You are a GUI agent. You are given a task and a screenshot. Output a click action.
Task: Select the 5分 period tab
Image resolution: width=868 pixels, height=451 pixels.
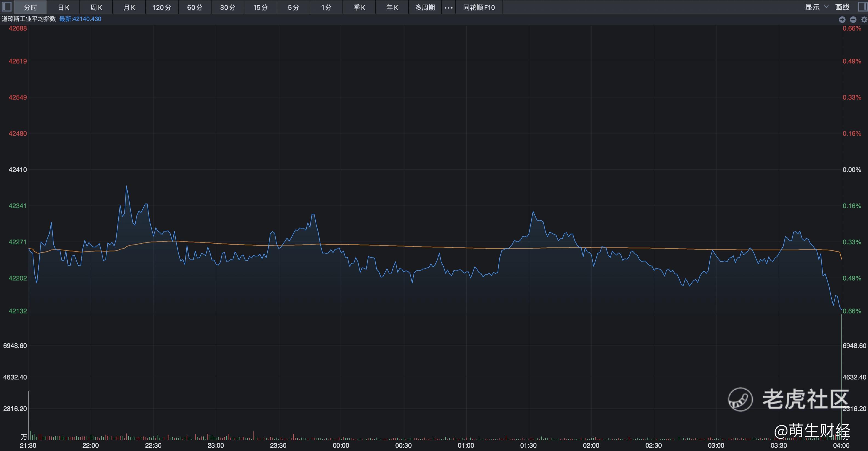[293, 7]
